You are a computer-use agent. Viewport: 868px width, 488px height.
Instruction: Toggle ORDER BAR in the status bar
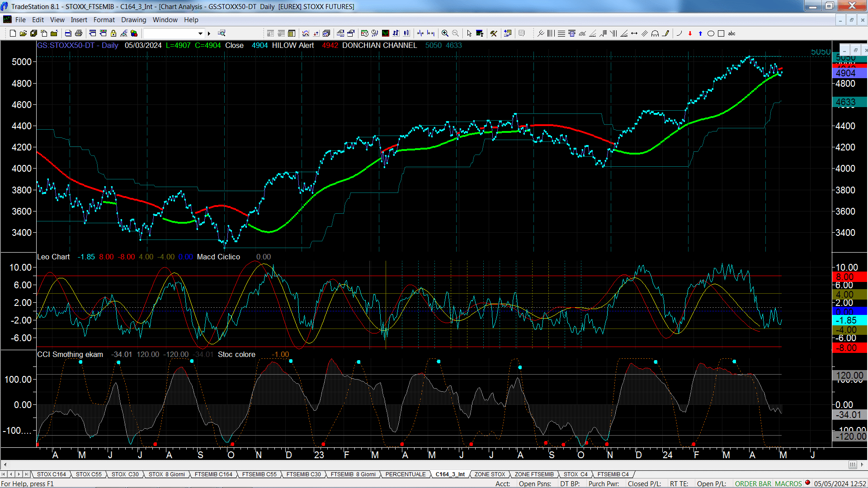pos(753,484)
